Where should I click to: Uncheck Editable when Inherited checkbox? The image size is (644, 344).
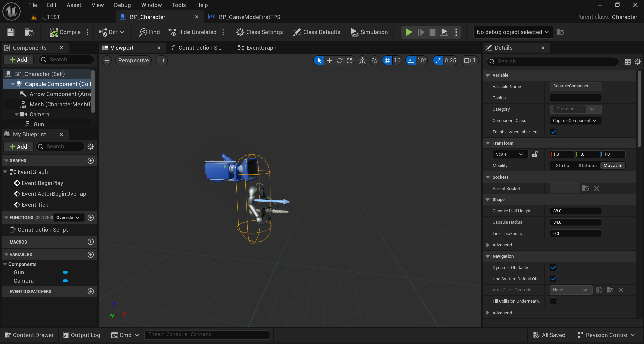(x=553, y=132)
